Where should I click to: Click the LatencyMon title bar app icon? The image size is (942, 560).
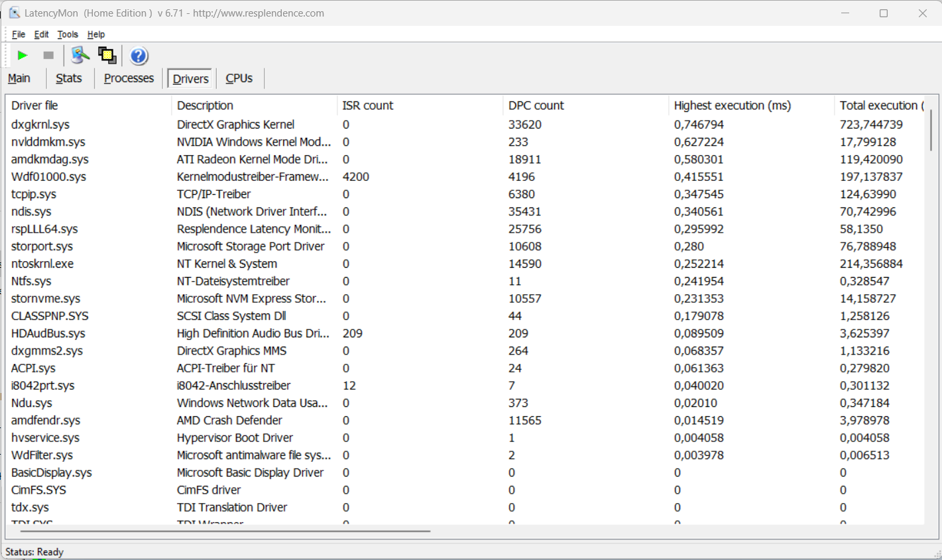point(14,13)
